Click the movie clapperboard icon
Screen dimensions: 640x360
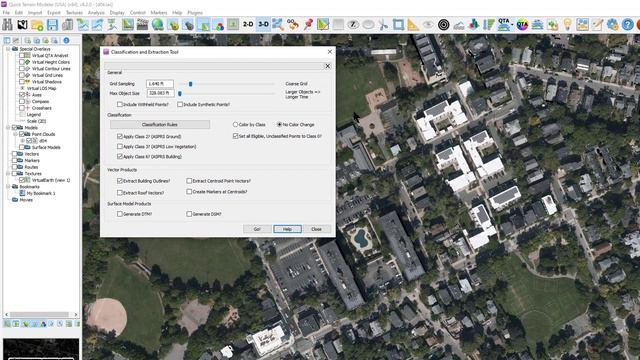[142, 25]
